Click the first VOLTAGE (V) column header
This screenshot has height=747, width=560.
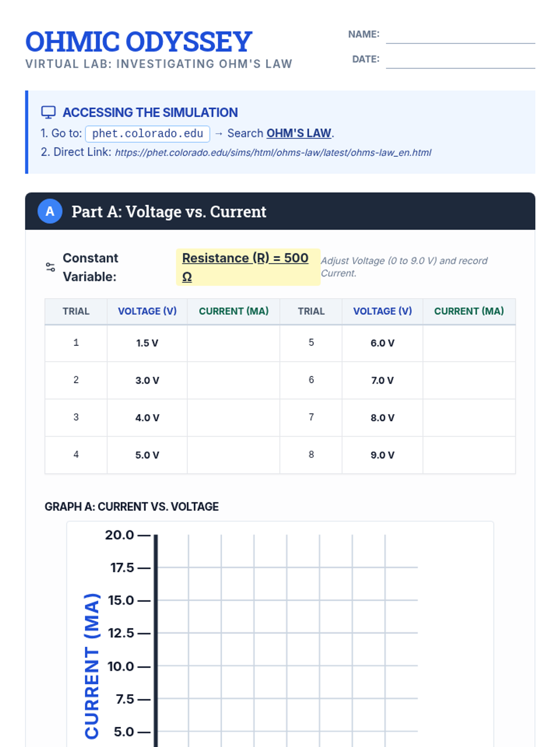147,311
